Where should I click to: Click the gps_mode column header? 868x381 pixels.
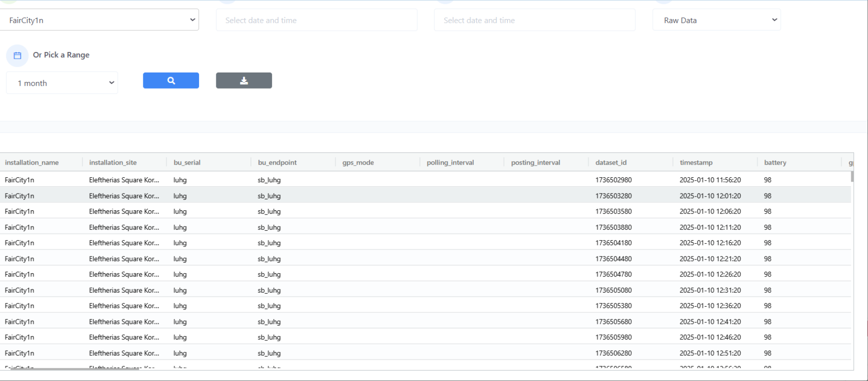[x=358, y=163]
